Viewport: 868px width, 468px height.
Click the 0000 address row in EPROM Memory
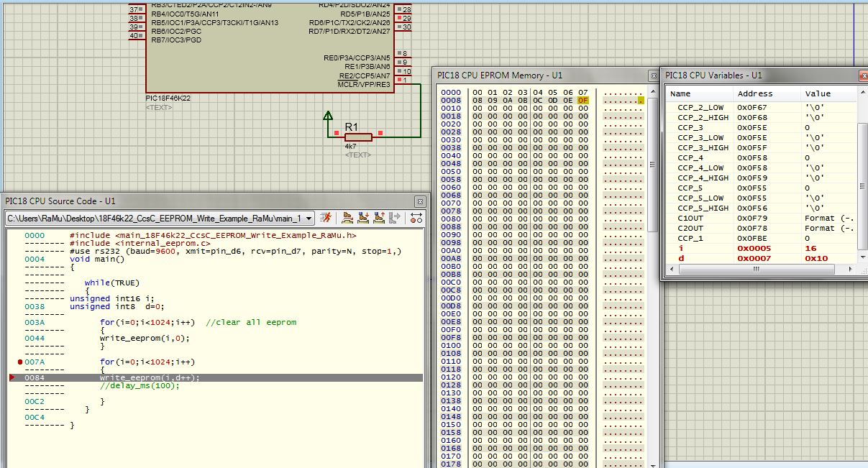tap(451, 93)
